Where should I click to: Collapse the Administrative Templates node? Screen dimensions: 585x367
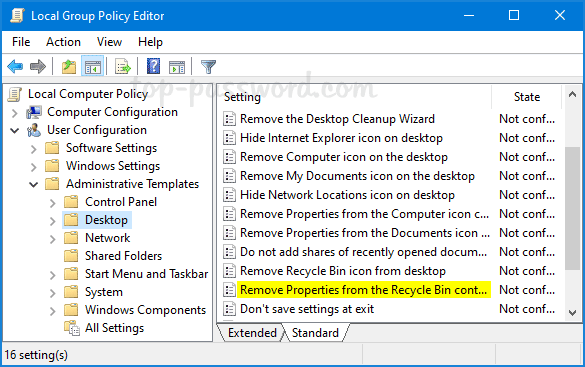[x=34, y=184]
